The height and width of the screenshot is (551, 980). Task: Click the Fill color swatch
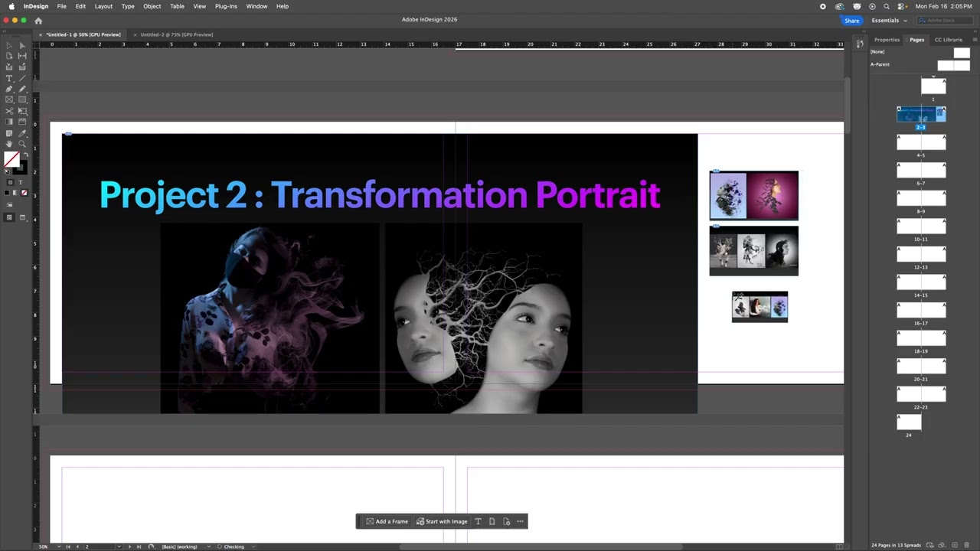click(x=11, y=159)
